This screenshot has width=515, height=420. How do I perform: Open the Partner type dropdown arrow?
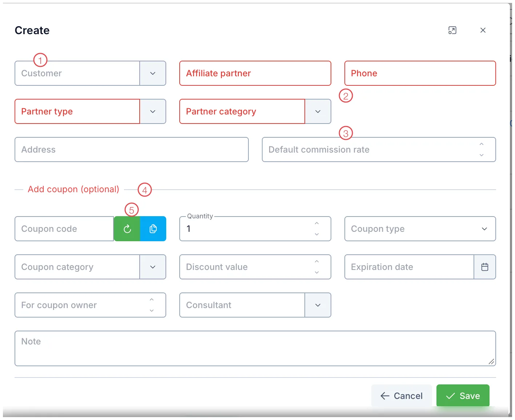153,112
